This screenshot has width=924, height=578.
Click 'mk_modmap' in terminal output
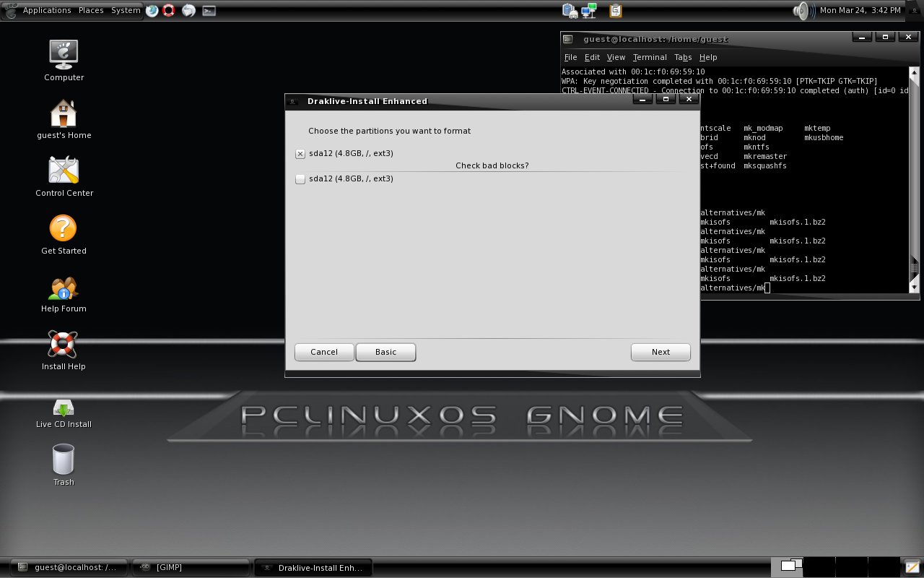tap(763, 128)
